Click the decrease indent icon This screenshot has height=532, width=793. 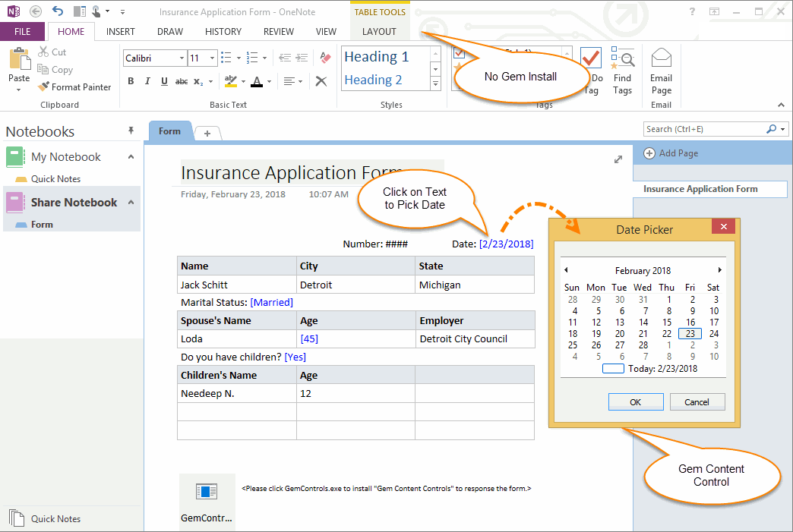(x=285, y=58)
